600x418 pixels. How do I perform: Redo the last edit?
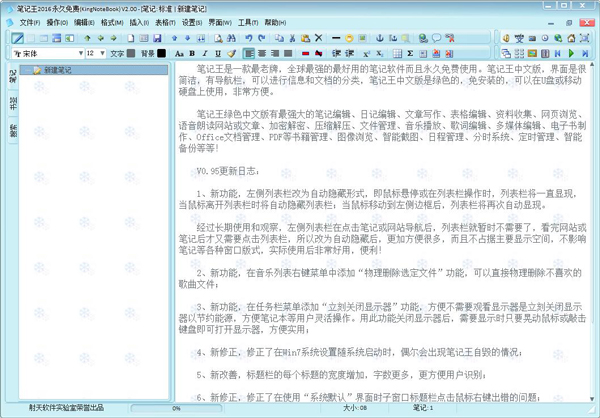click(x=262, y=38)
